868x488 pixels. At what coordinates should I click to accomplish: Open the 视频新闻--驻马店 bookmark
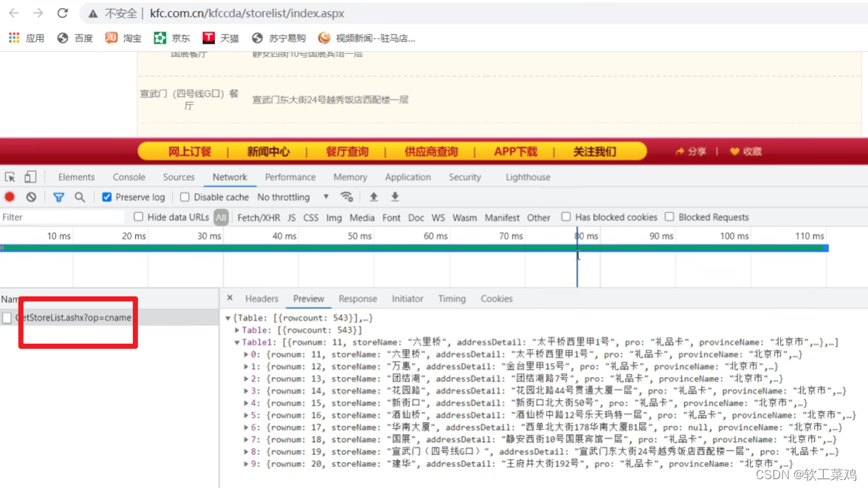pos(366,38)
